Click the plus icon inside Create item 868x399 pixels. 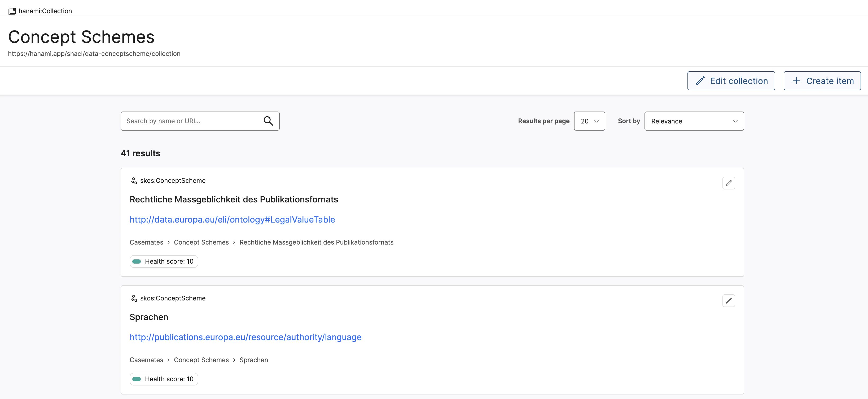coord(796,81)
